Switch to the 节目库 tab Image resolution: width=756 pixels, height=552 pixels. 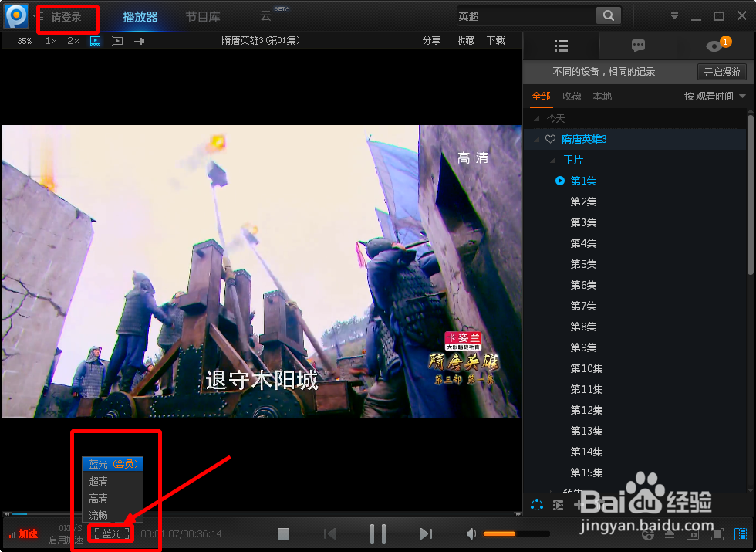(203, 17)
